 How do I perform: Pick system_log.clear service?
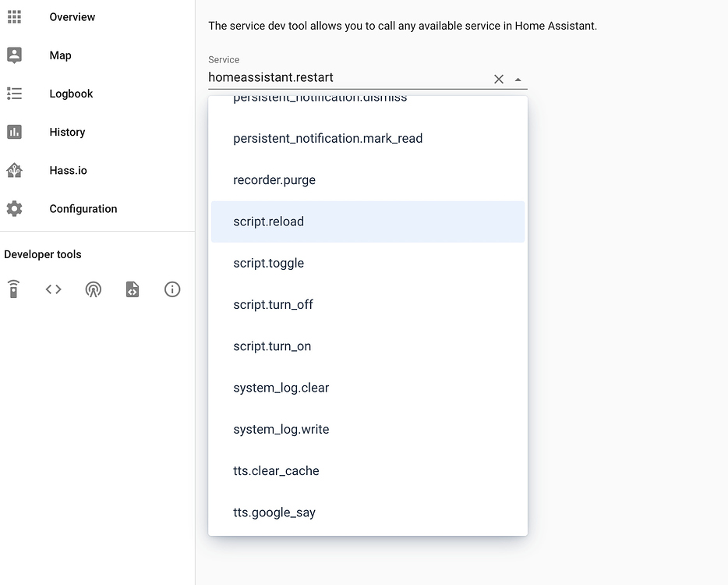point(281,388)
